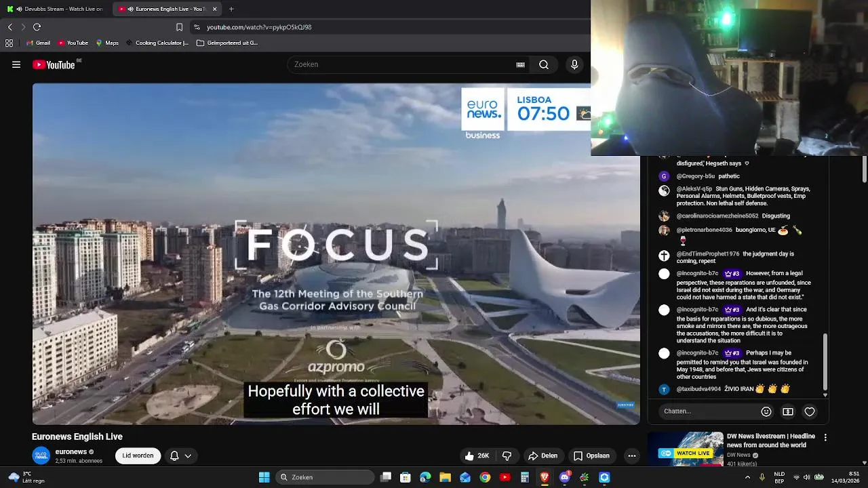The height and width of the screenshot is (488, 868).
Task: Open the Gmail bookmark
Action: point(38,43)
